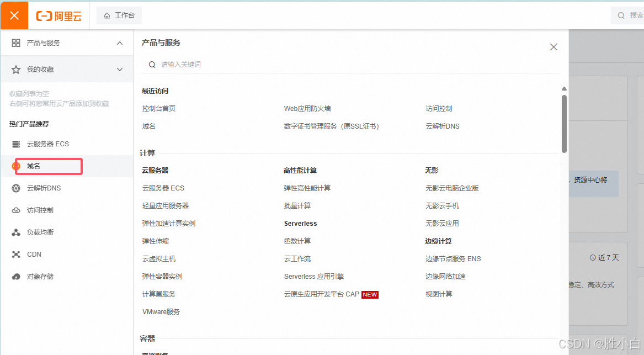Click the product panel scrollbar thumb
644x355 pixels.
[565, 124]
